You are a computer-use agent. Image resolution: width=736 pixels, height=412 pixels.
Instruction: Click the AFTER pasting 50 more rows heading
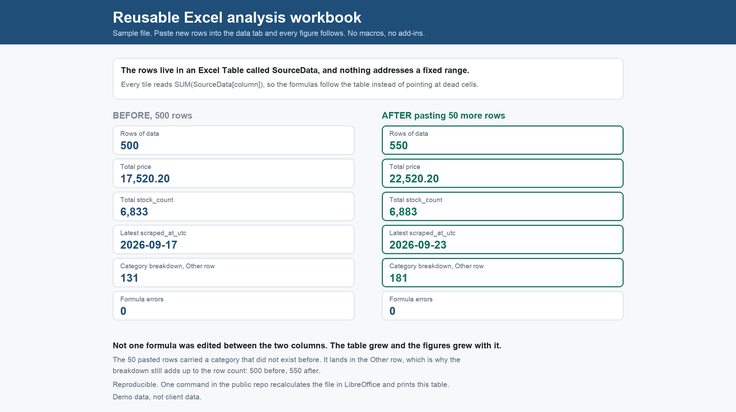443,115
